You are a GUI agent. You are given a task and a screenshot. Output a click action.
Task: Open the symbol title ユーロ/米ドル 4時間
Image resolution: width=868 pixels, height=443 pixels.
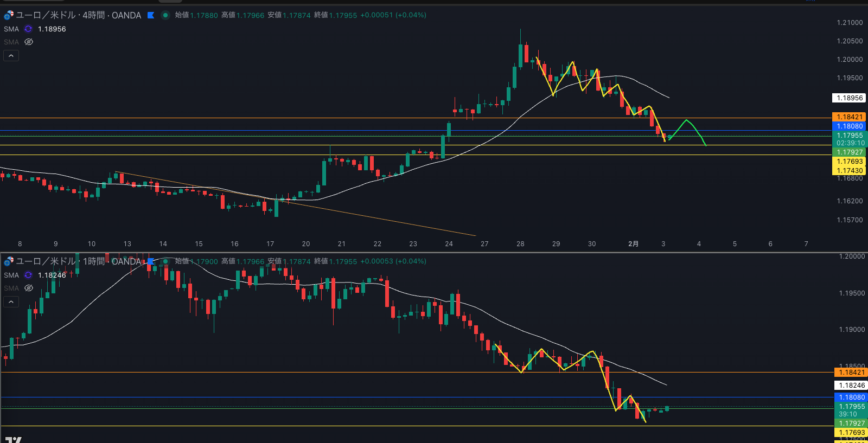tap(78, 15)
